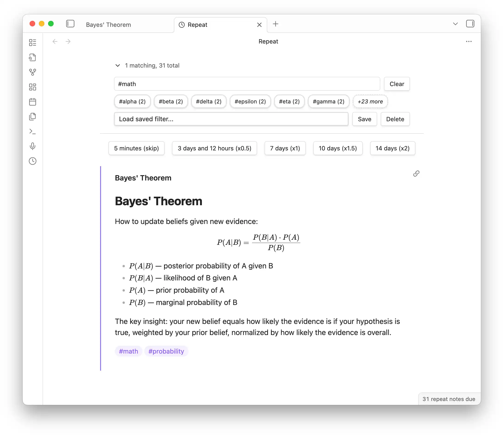Expand the '+23 more' tags chip

370,102
